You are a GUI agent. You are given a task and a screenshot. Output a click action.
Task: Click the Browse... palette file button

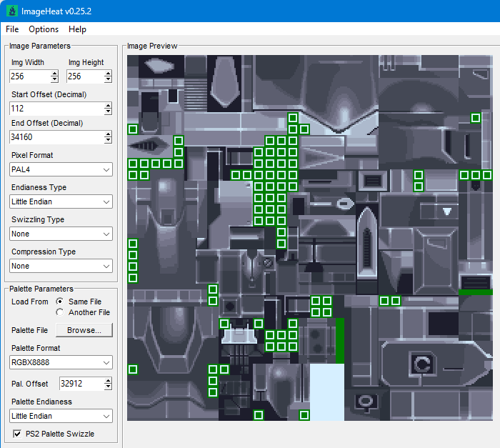tap(84, 330)
